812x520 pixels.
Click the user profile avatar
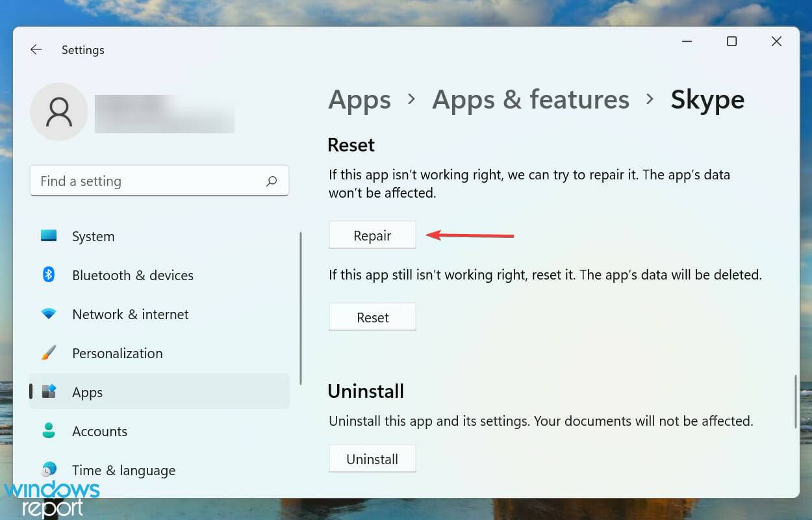59,112
